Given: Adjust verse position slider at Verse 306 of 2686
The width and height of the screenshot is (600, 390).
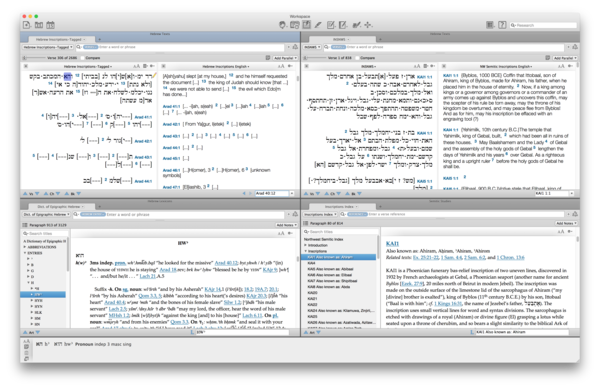Looking at the screenshot, I should (34, 58).
